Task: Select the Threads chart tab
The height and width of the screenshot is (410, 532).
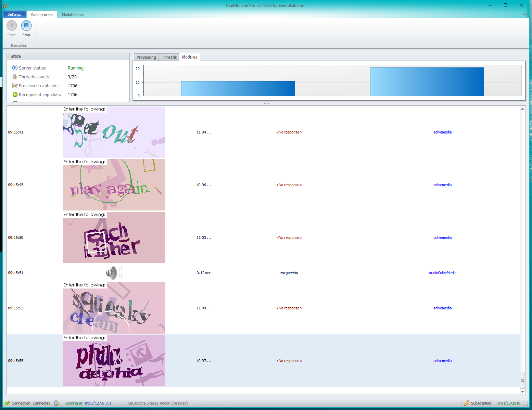Action: 169,57
